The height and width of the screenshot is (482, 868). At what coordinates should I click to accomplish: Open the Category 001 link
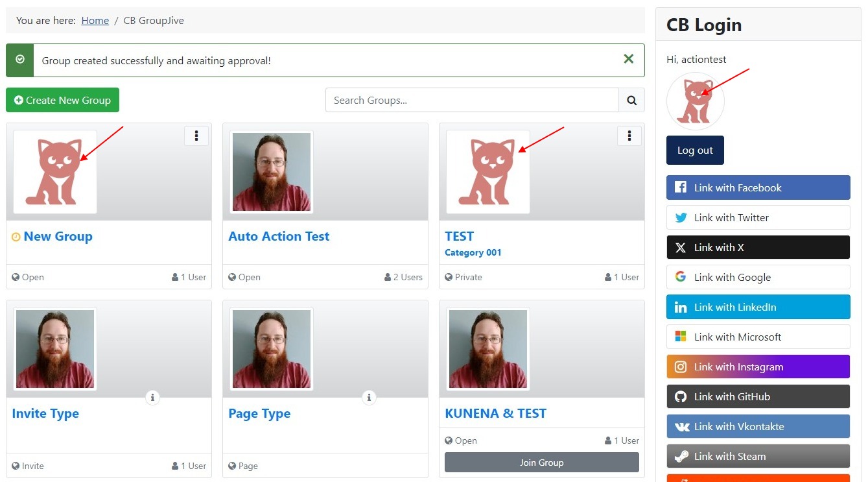pyautogui.click(x=473, y=252)
